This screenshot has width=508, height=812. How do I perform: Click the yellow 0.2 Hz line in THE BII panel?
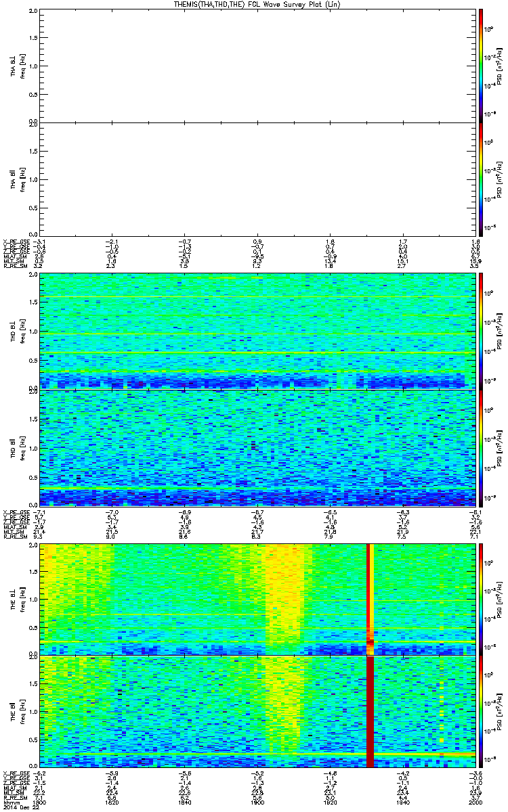257,754
